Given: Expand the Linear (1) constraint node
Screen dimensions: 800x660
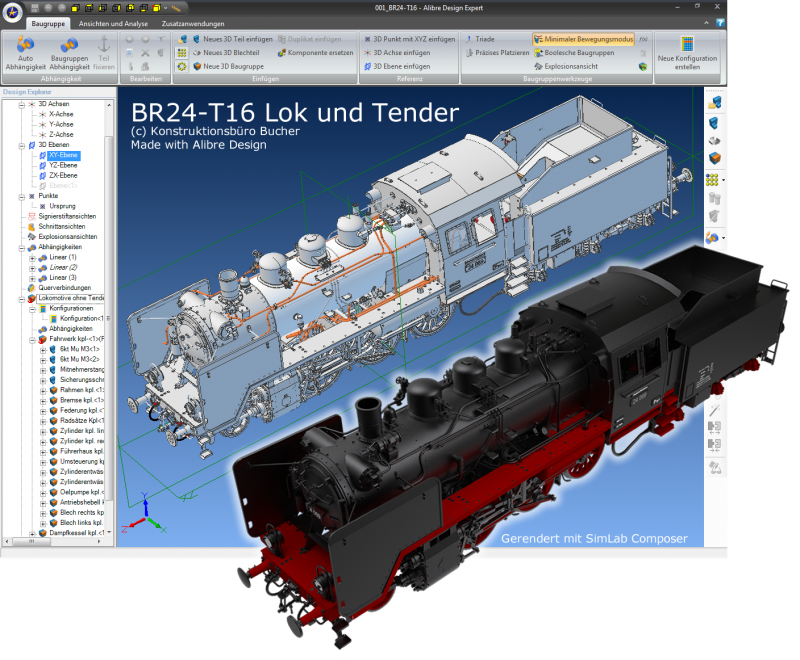Looking at the screenshot, I should click(x=32, y=258).
